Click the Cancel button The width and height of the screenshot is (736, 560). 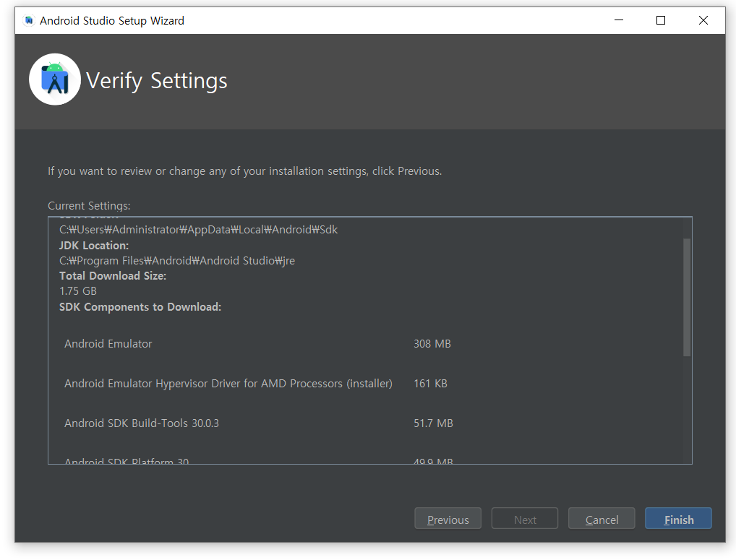(602, 518)
